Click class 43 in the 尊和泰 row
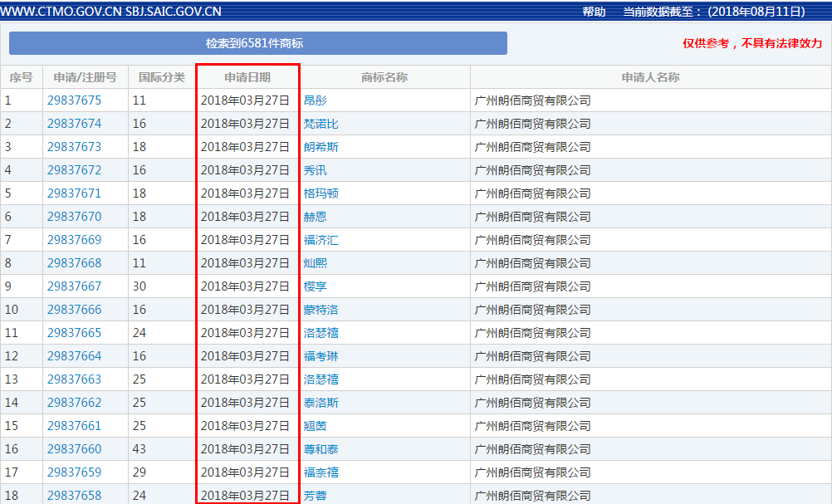Image resolution: width=832 pixels, height=504 pixels. [139, 449]
